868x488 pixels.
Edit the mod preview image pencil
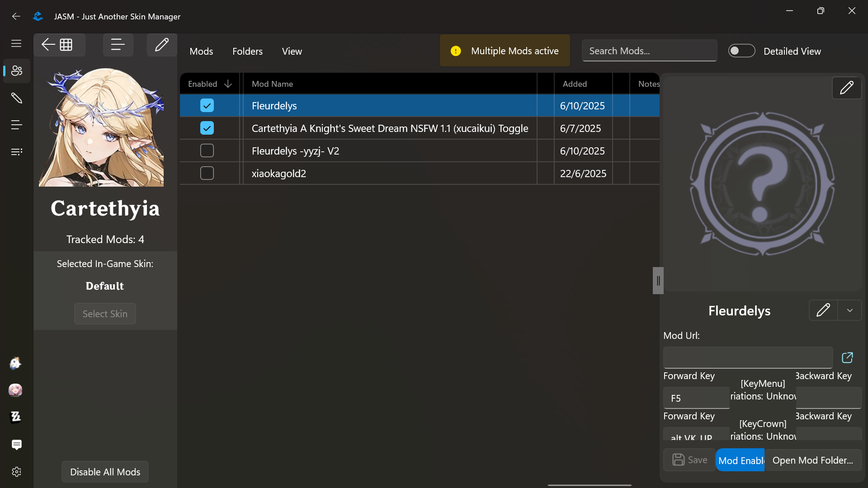(x=847, y=88)
